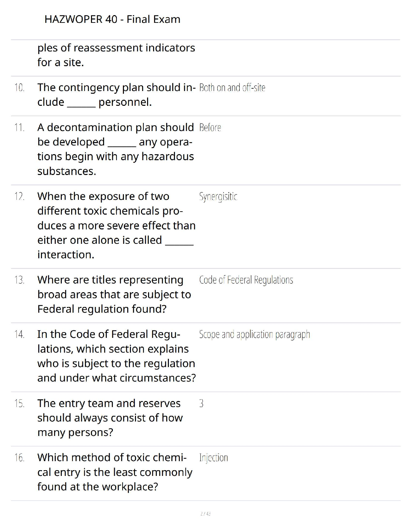Click question number 16 label
The image size is (411, 532).
click(x=19, y=458)
